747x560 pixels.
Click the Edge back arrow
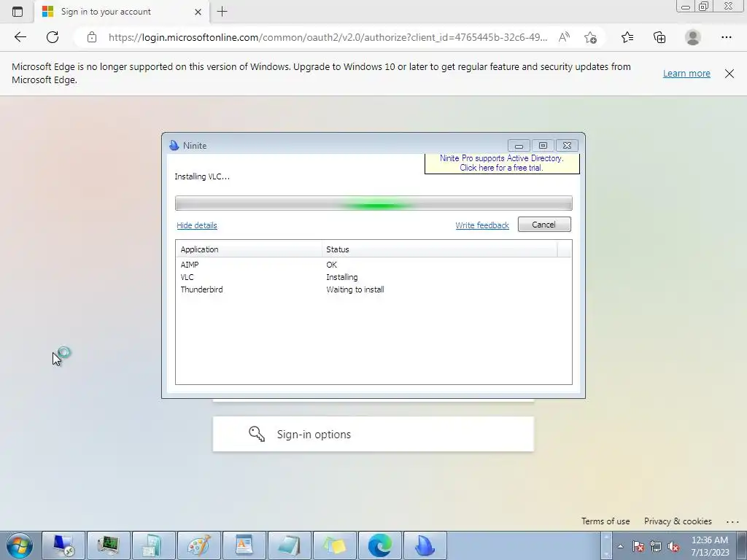pos(20,37)
